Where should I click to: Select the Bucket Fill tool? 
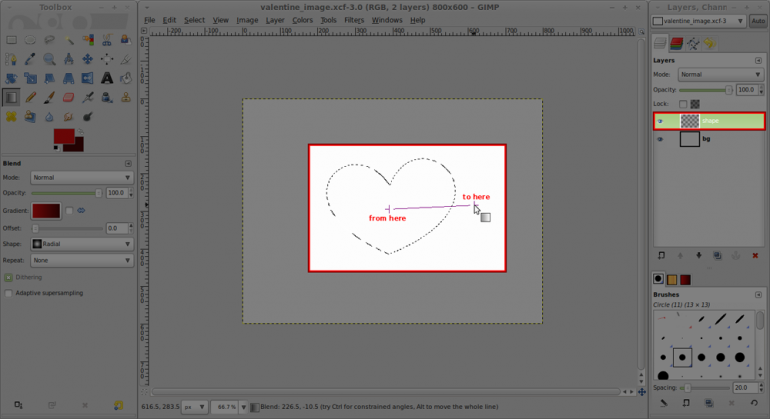[x=126, y=78]
